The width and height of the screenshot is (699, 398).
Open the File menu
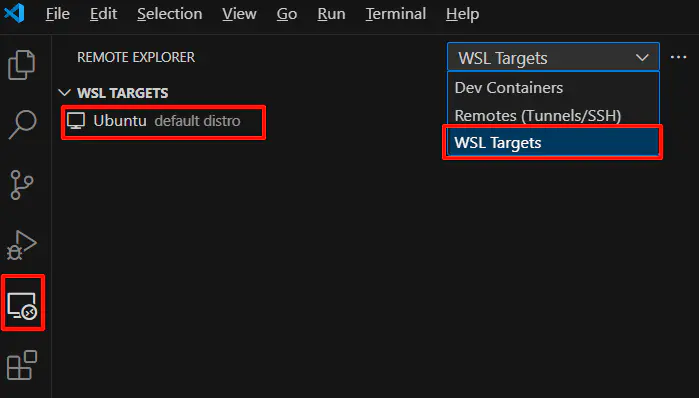tap(58, 14)
